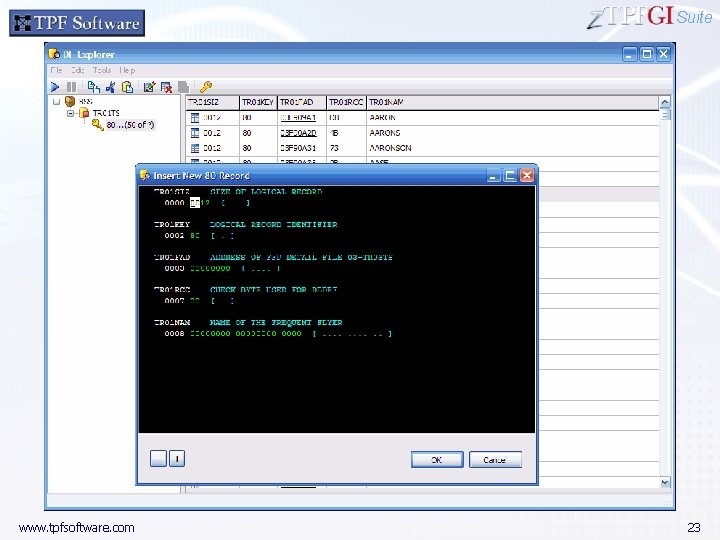Open the File menu
The height and width of the screenshot is (540, 720).
pyautogui.click(x=56, y=70)
